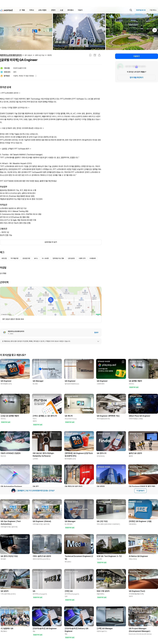Bookmark the AI Native QA Engineer card

pyautogui.click(x=155, y=537)
